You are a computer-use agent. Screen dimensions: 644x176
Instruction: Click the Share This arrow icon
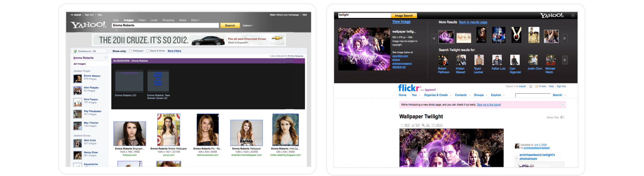562,117
